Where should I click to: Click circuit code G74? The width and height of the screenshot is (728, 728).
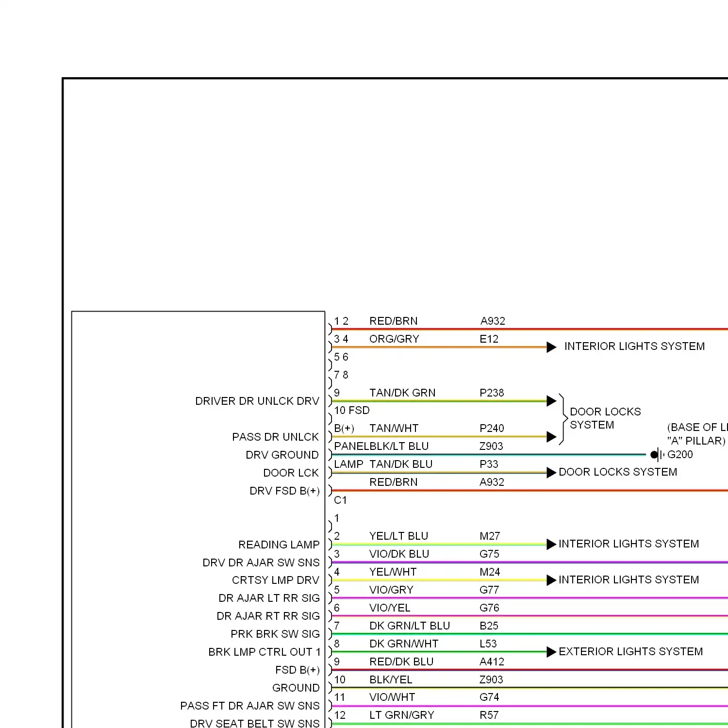pyautogui.click(x=489, y=697)
